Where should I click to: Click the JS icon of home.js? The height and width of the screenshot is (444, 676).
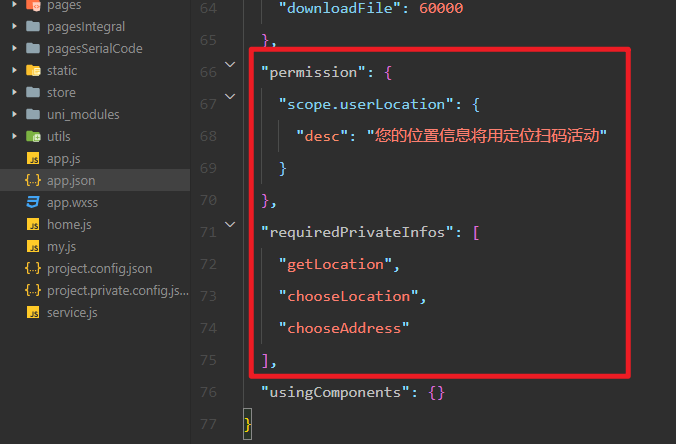coord(33,225)
